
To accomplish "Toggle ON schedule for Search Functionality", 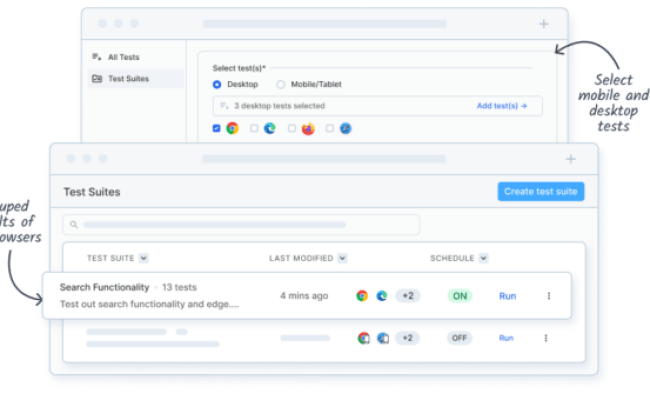I will point(460,296).
